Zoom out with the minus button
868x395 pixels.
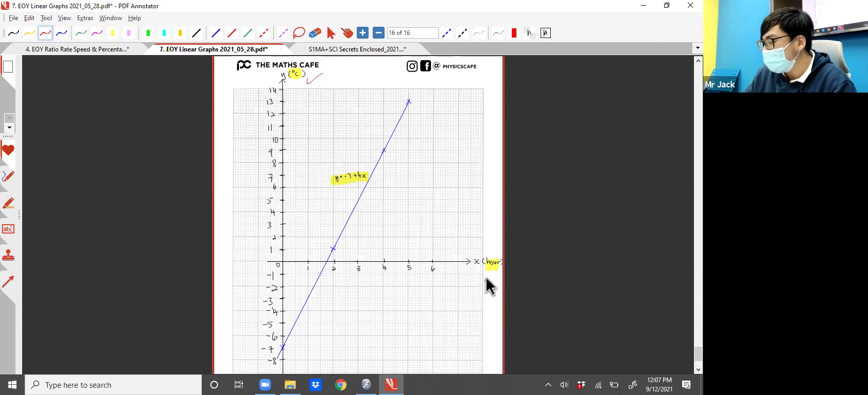379,33
